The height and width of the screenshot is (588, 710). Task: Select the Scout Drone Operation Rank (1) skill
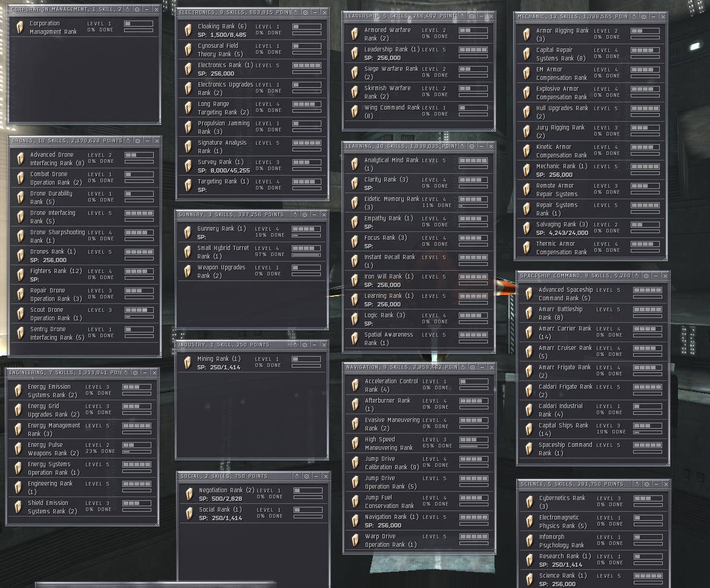[85, 314]
